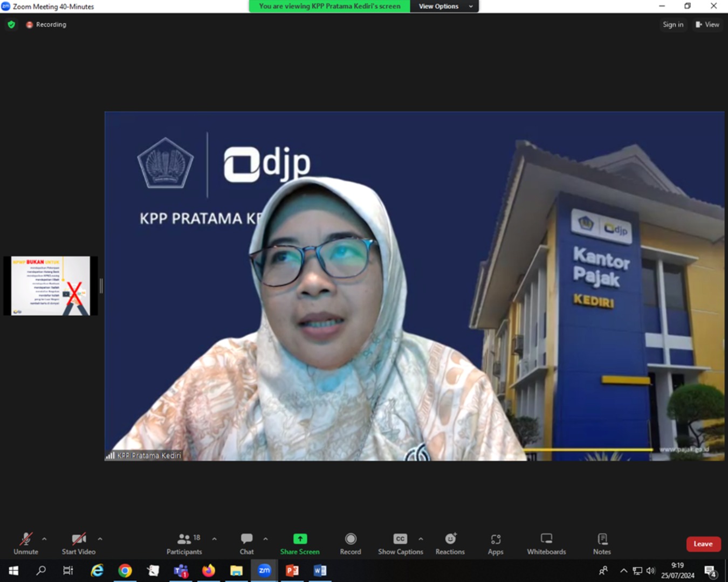Unmute the microphone
Screen dimensions: 728x582
pos(25,543)
